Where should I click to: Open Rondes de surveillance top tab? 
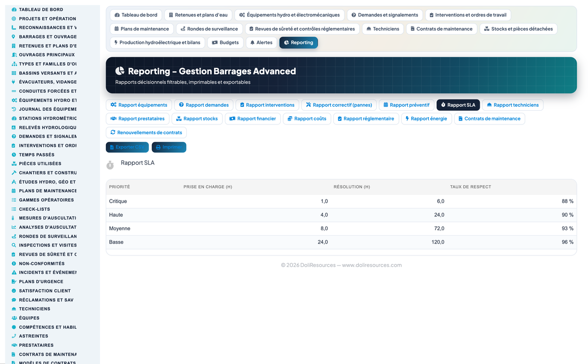(x=209, y=29)
